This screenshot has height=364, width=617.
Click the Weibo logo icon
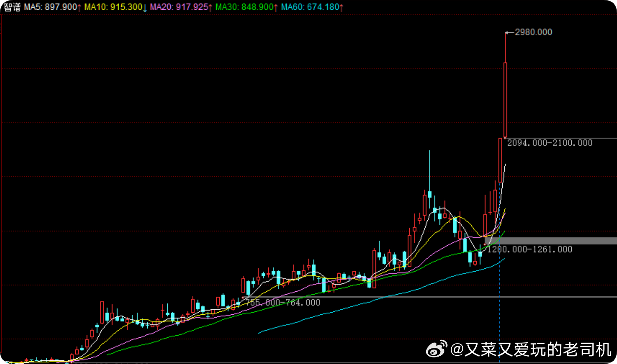click(436, 349)
